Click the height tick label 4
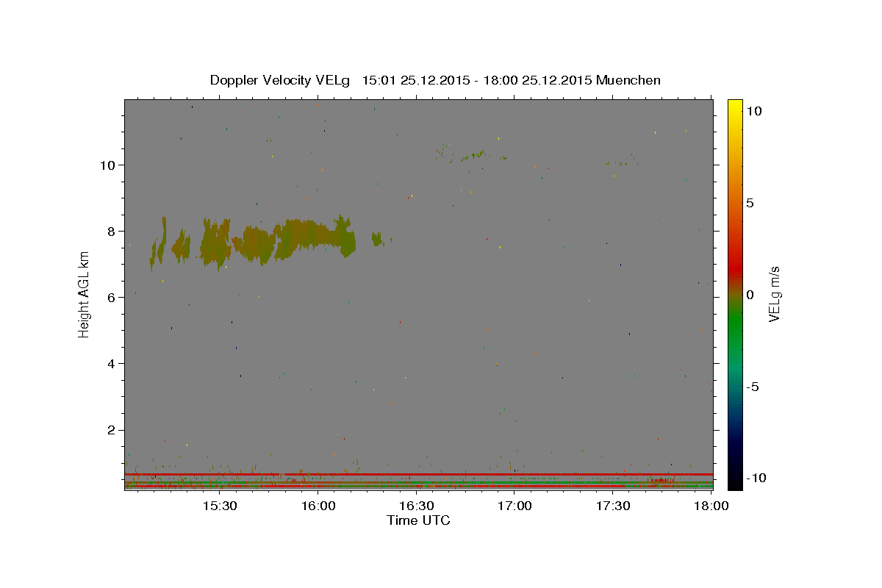882x588 pixels. 112,363
